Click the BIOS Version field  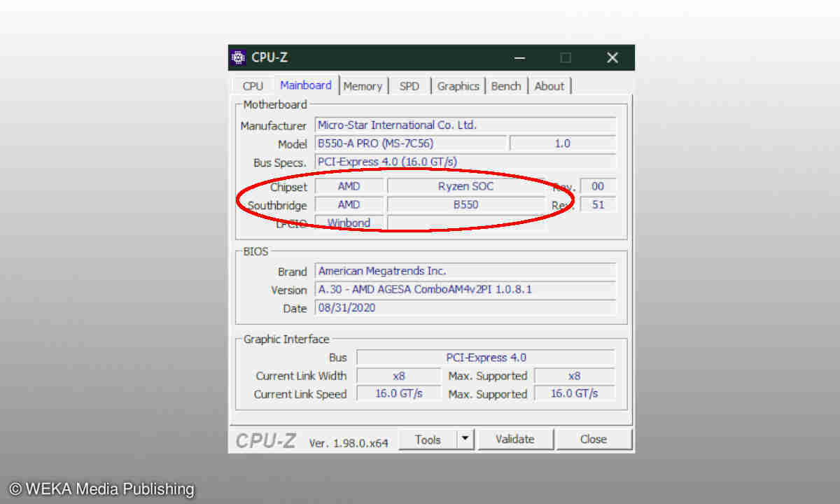pyautogui.click(x=465, y=289)
